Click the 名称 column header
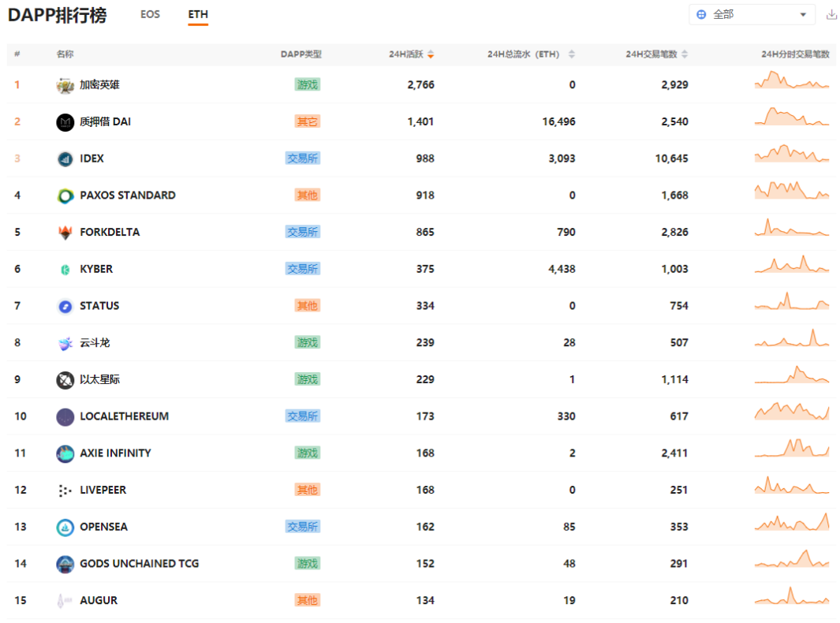The width and height of the screenshot is (840, 623). pos(65,54)
